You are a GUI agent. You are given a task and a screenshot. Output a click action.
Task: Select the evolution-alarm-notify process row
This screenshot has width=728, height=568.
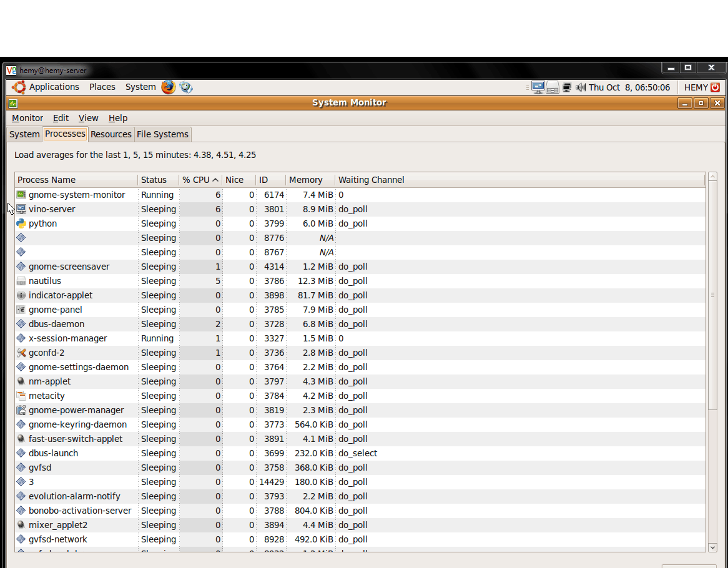(x=360, y=496)
